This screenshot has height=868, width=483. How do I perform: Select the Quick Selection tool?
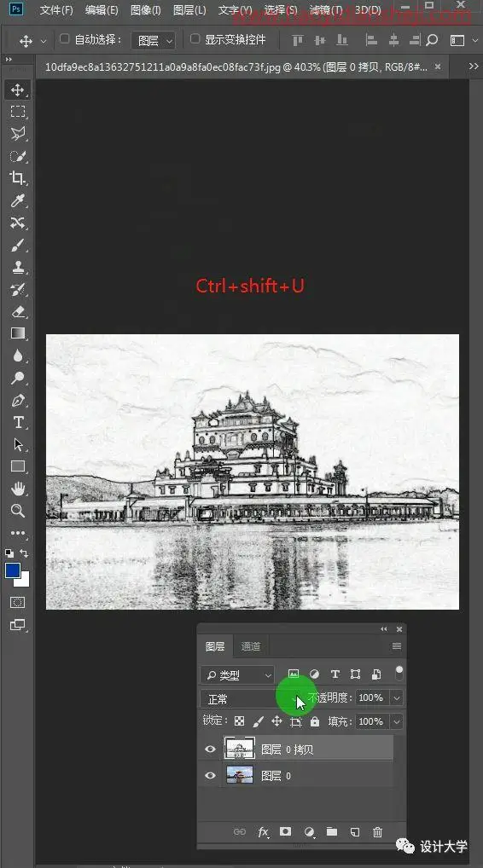click(x=18, y=156)
